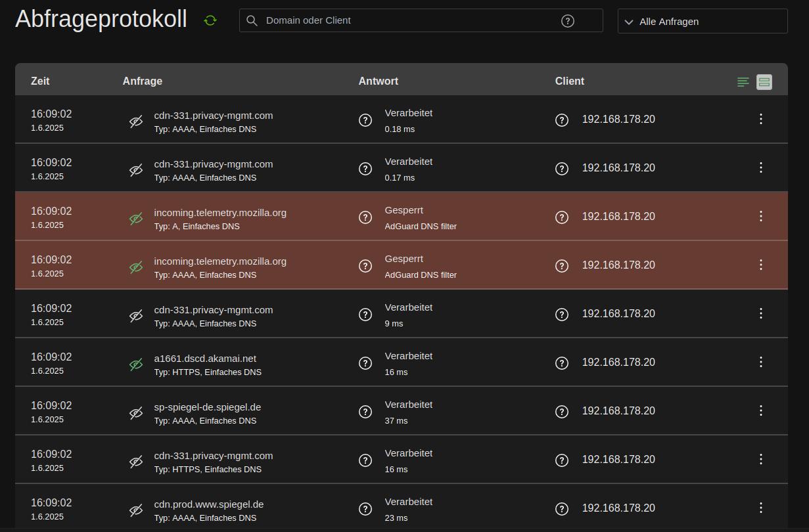Click the 37 ms response time
The width and height of the screenshot is (809, 532).
396,421
